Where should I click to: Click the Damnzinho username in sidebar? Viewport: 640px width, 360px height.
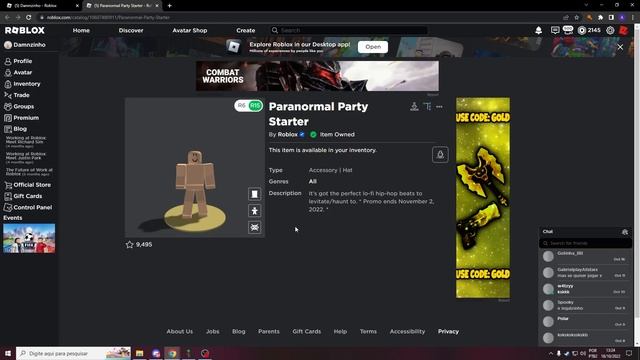click(x=29, y=45)
